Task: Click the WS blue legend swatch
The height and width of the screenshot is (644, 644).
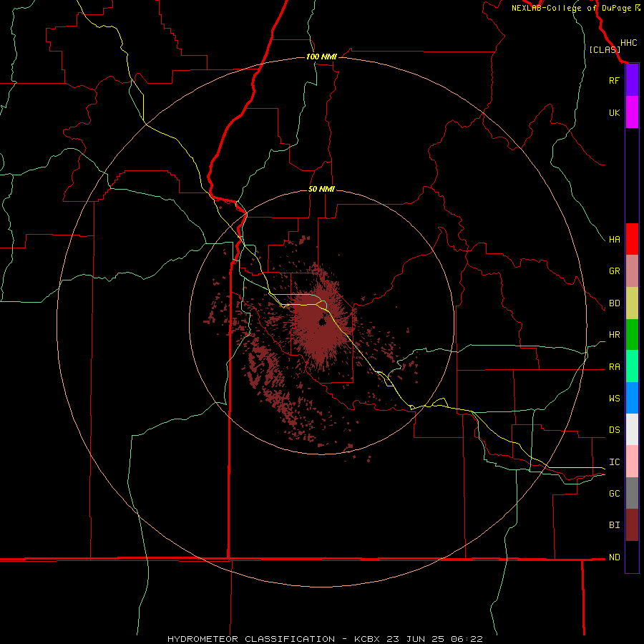Action: point(632,398)
